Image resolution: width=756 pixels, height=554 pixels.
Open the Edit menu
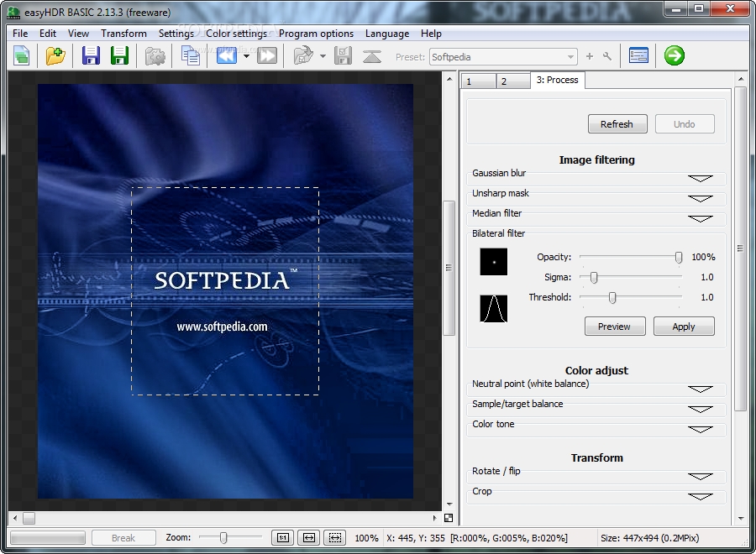(48, 34)
